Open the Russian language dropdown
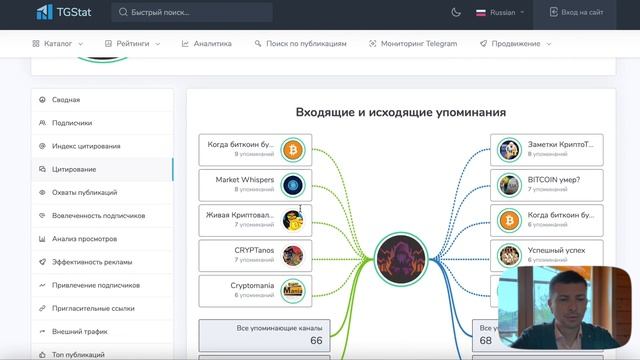Viewport: 640px width, 360px height. (x=500, y=13)
